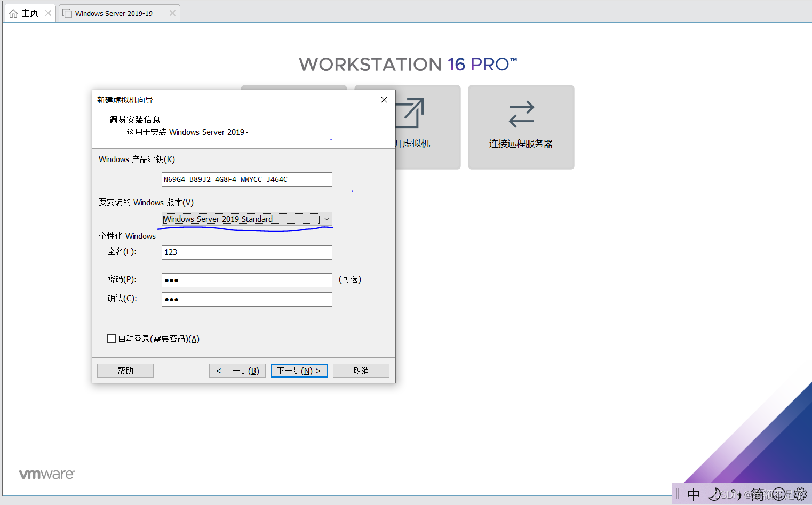The width and height of the screenshot is (812, 505).
Task: Open IME settings gear icon
Action: point(800,494)
